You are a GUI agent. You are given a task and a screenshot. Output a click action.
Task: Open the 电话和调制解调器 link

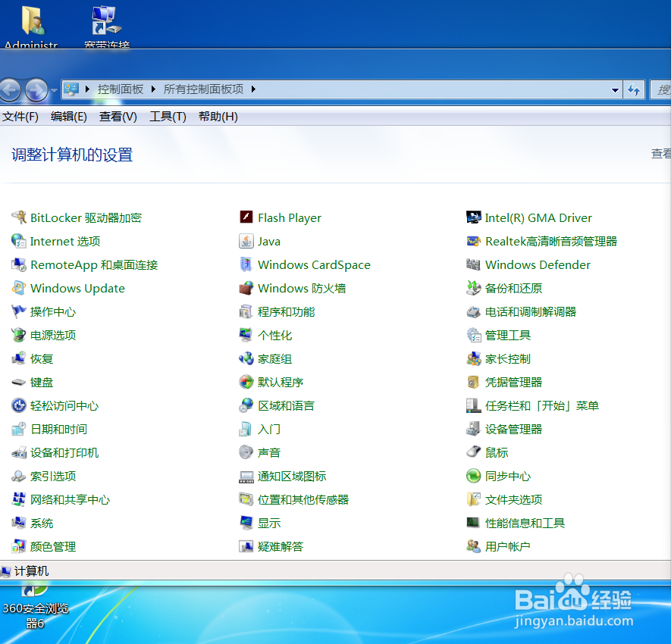531,311
